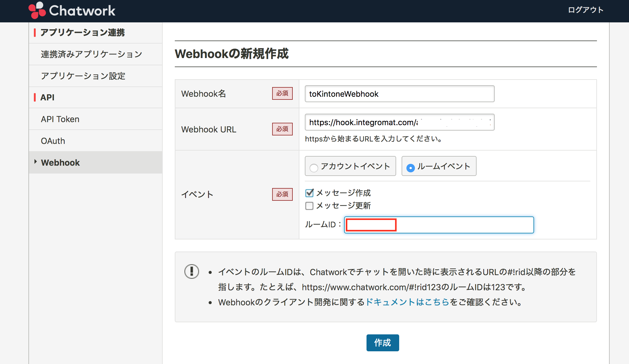Open the ドキュメントはこちら link
The width and height of the screenshot is (629, 364).
[407, 302]
